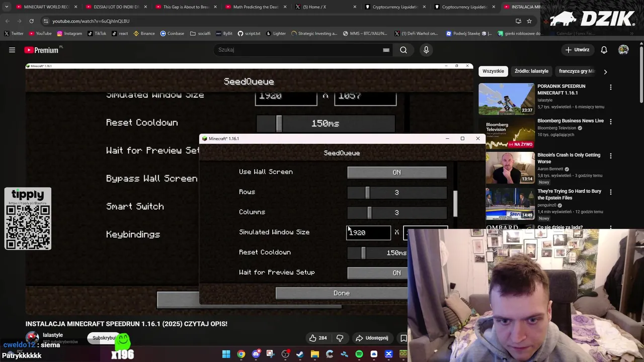Viewport: 644px width, 362px height.
Task: Select the Źródło: lalastyle filter chip
Action: click(x=531, y=71)
